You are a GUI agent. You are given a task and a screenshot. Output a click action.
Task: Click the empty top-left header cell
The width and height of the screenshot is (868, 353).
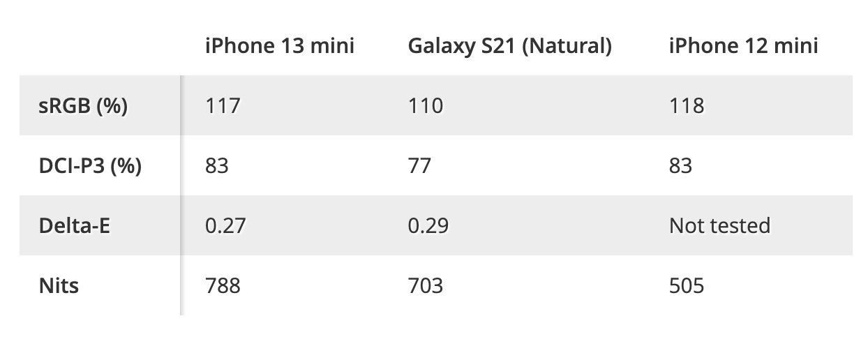(100, 46)
